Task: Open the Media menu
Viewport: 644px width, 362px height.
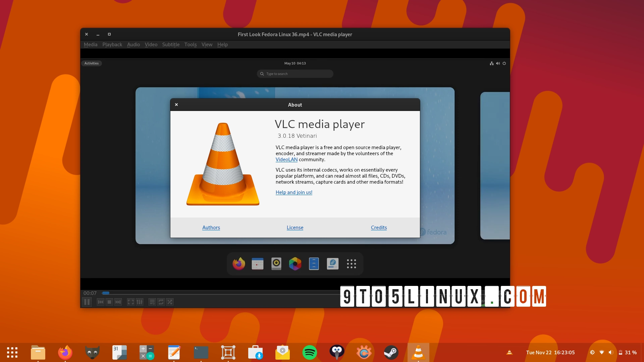Action: pos(90,45)
